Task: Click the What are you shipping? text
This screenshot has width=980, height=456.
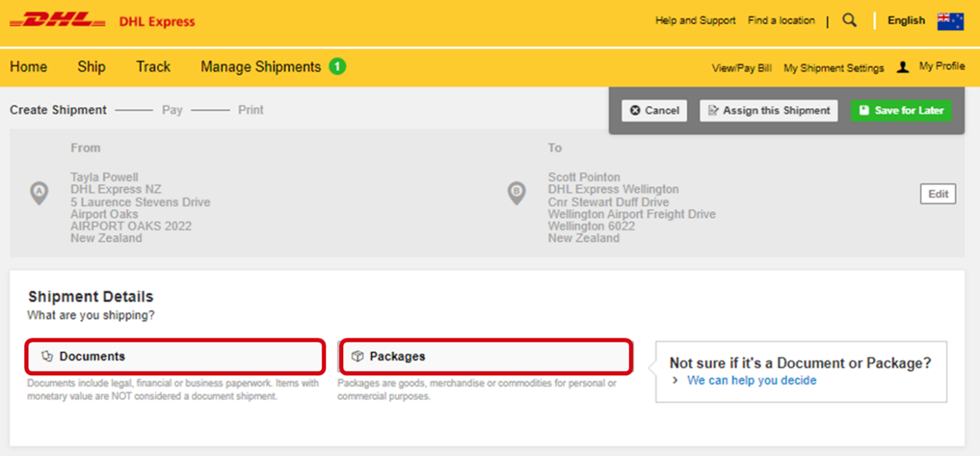Action: (91, 315)
